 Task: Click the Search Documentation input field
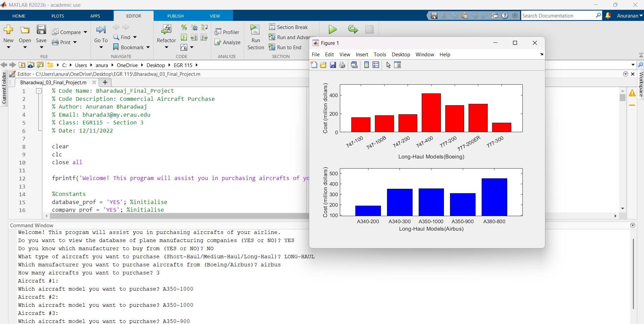coord(558,16)
